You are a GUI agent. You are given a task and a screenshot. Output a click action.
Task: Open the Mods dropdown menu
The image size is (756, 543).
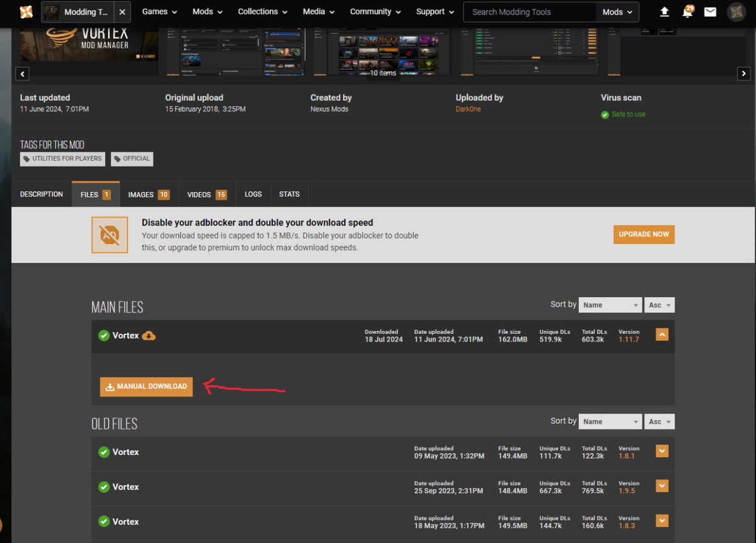207,12
